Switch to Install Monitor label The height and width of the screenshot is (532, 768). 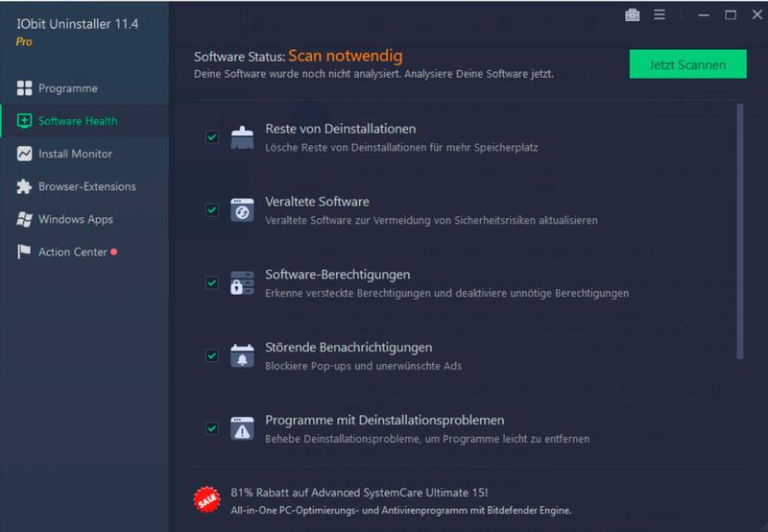pyautogui.click(x=76, y=154)
